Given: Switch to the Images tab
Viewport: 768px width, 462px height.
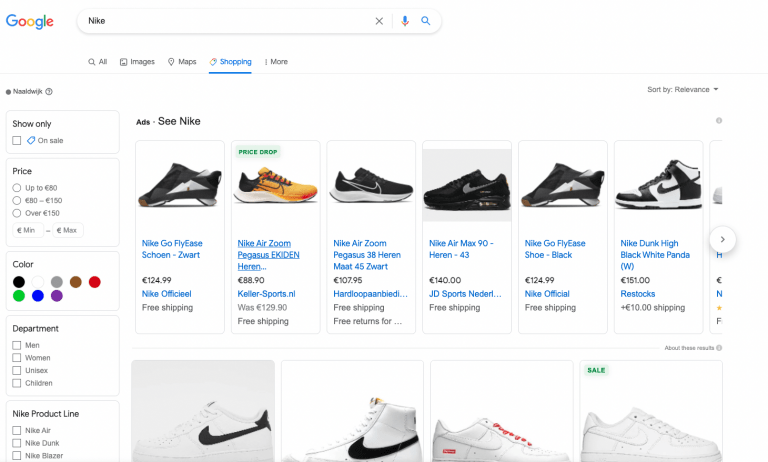Looking at the screenshot, I should pos(137,62).
